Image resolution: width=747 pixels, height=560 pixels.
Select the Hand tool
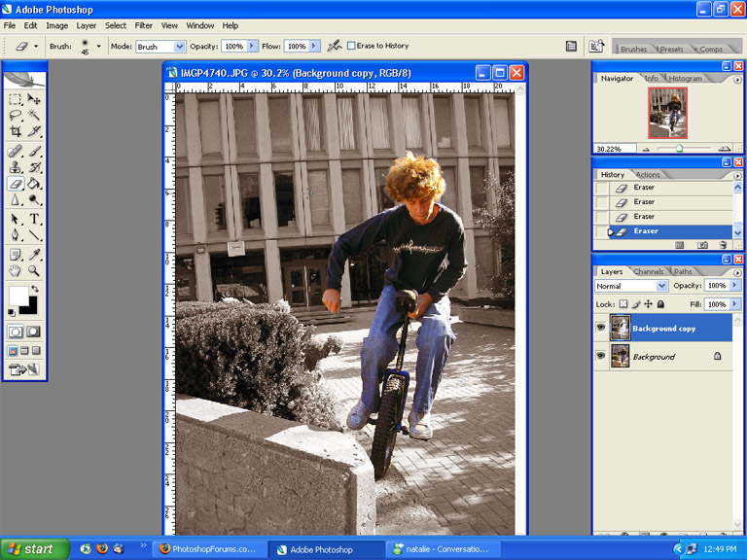coord(16,270)
